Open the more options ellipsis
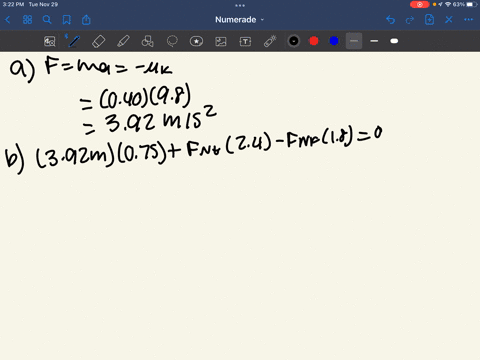The width and height of the screenshot is (480, 360). point(468,20)
